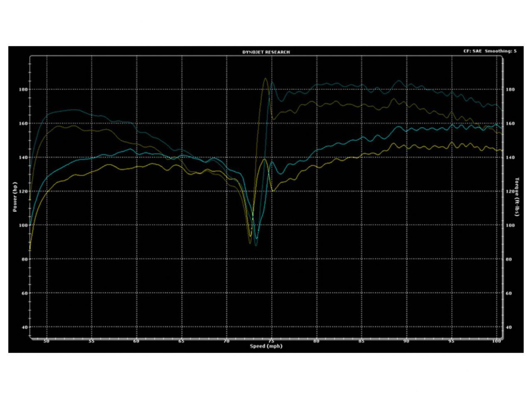Screen dimensions: 532x399
Task: Click the 120 value on the Torque axis
Action: tap(510, 192)
